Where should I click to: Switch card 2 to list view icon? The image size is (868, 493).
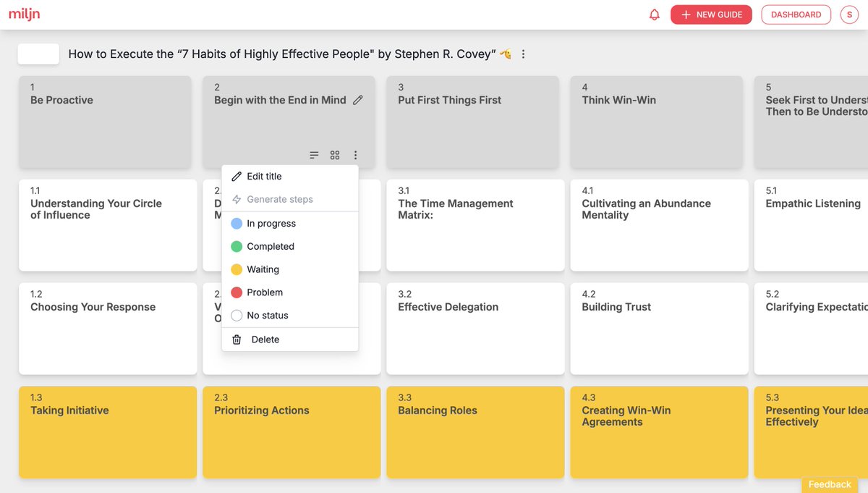pyautogui.click(x=314, y=155)
